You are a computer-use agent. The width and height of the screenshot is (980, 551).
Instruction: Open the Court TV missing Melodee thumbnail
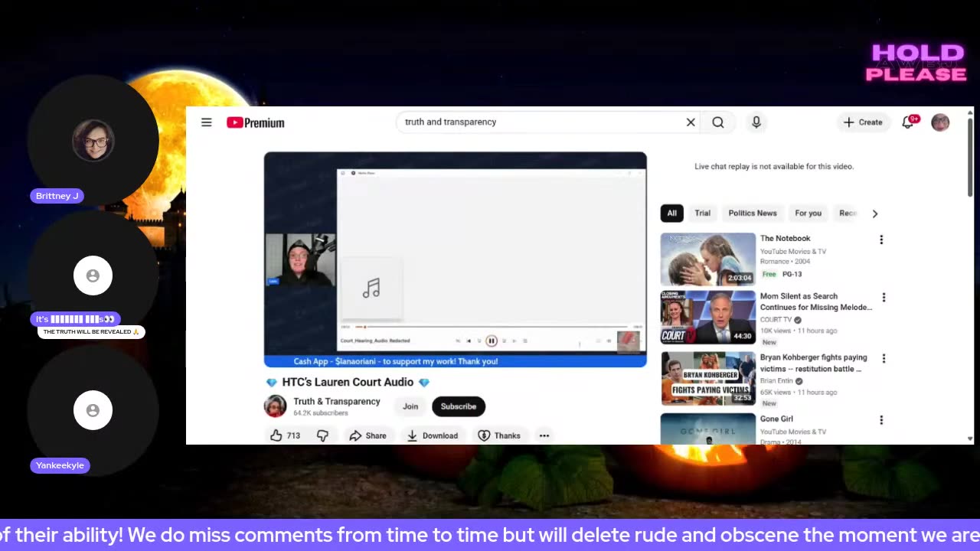click(708, 318)
